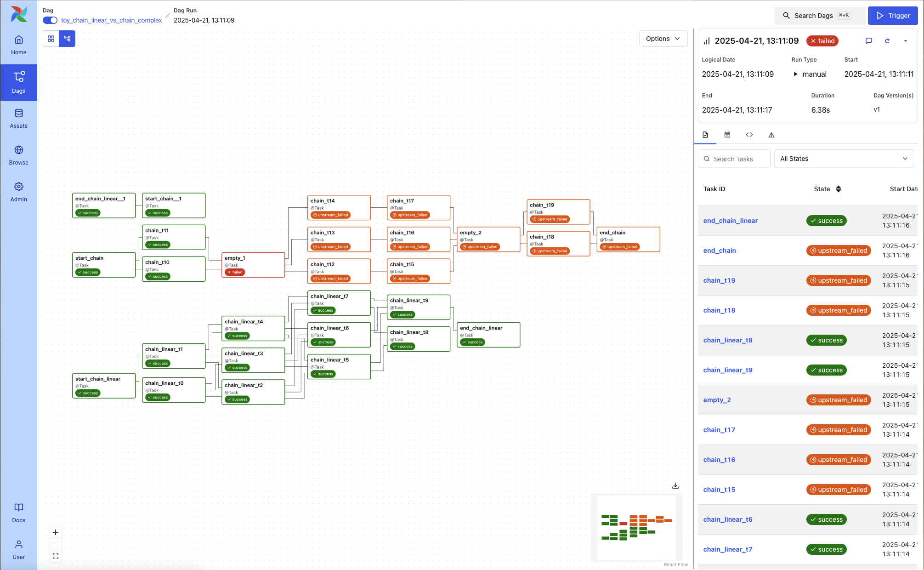Download the graph image
Image resolution: width=924 pixels, height=570 pixels.
(x=675, y=486)
